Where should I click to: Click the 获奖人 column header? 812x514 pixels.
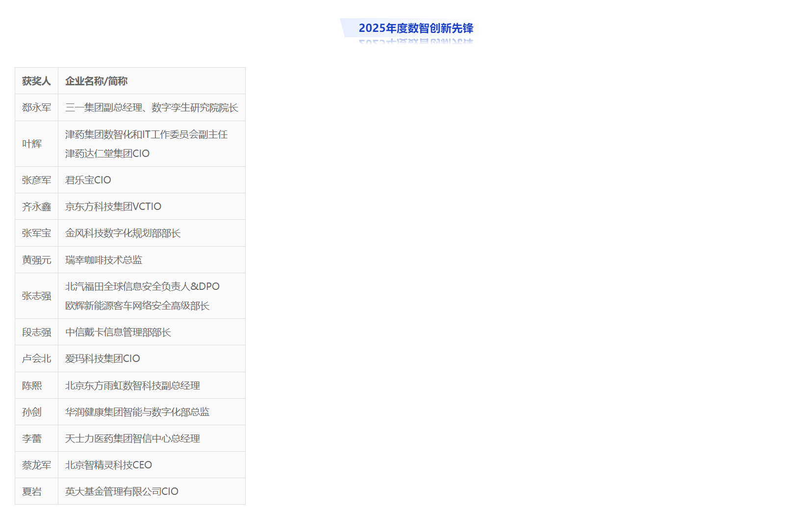(x=36, y=81)
